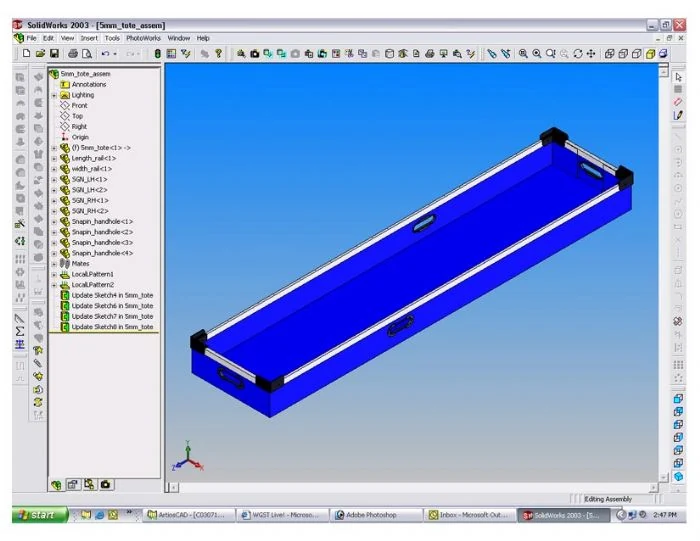Click the Sketch pencil icon on right toolbar
Screen dimensions: 700x541
pyautogui.click(x=678, y=115)
